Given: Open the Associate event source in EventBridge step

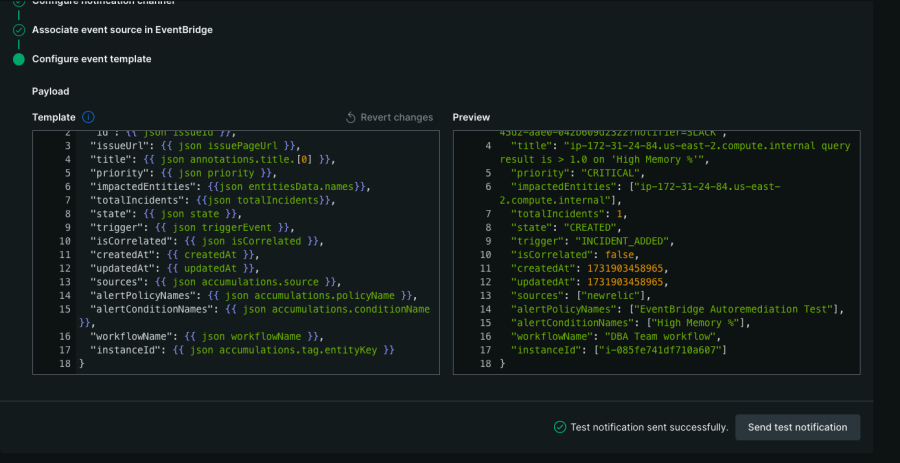Looking at the screenshot, I should click(x=122, y=30).
